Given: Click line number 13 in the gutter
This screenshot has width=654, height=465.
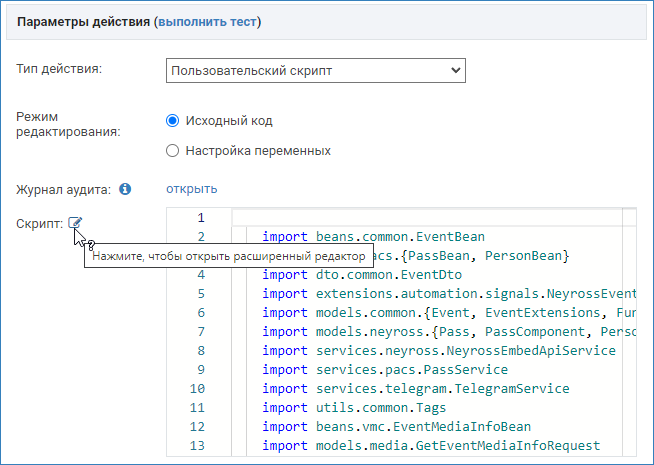Looking at the screenshot, I should tap(197, 446).
